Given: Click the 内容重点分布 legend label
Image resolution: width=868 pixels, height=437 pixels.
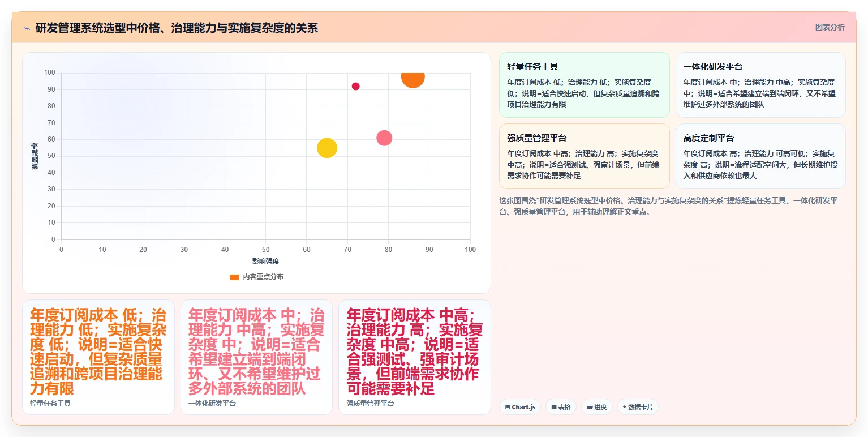Looking at the screenshot, I should point(263,277).
